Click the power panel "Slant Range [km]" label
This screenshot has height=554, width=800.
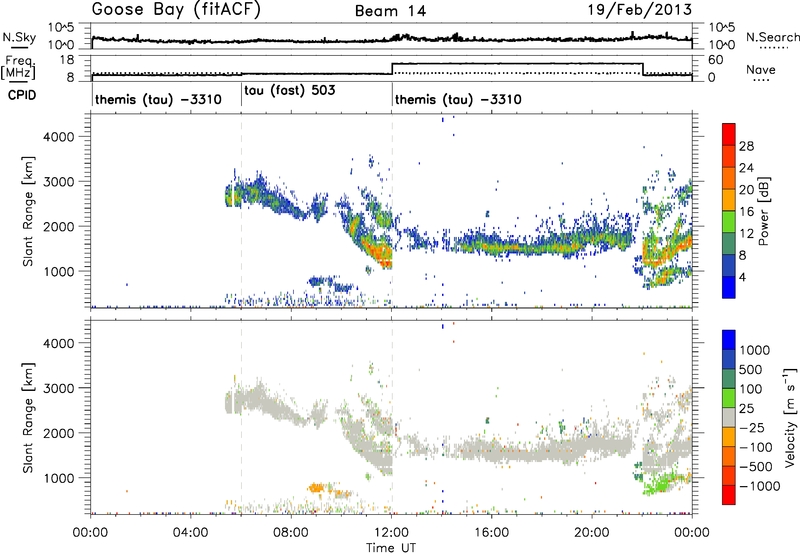coord(28,211)
